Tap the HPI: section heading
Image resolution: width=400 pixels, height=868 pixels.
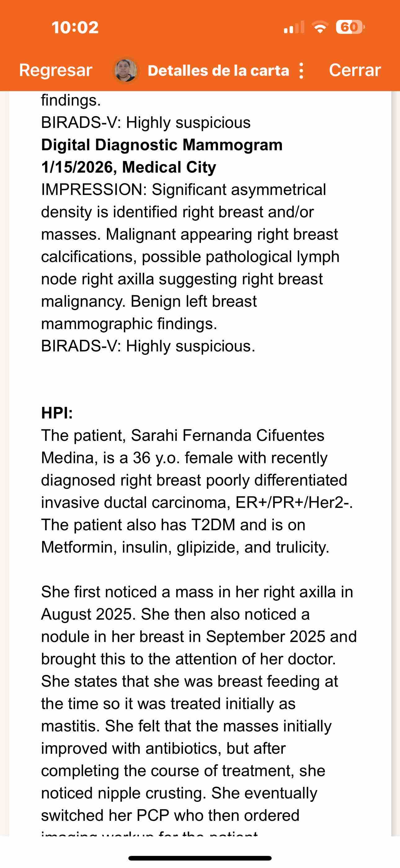pyautogui.click(x=57, y=413)
